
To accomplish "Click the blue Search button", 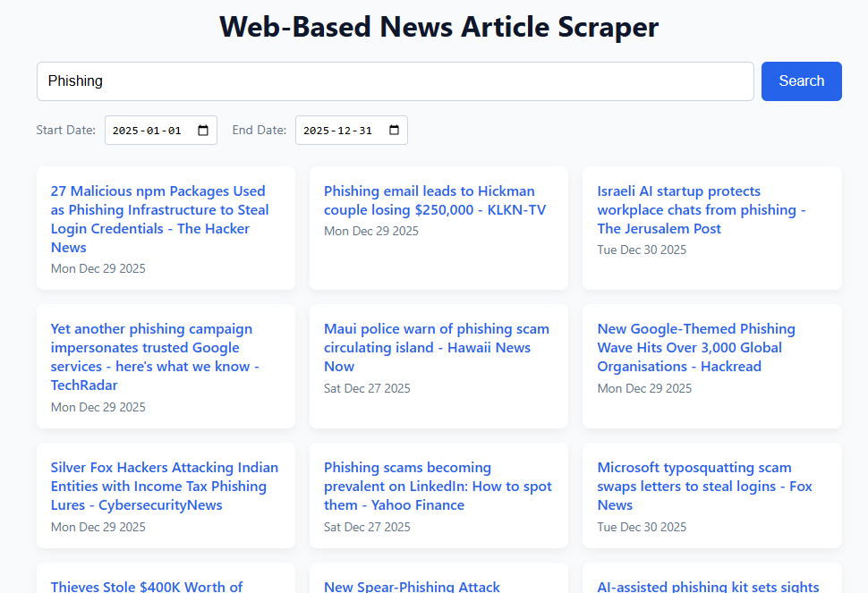I will click(x=801, y=81).
